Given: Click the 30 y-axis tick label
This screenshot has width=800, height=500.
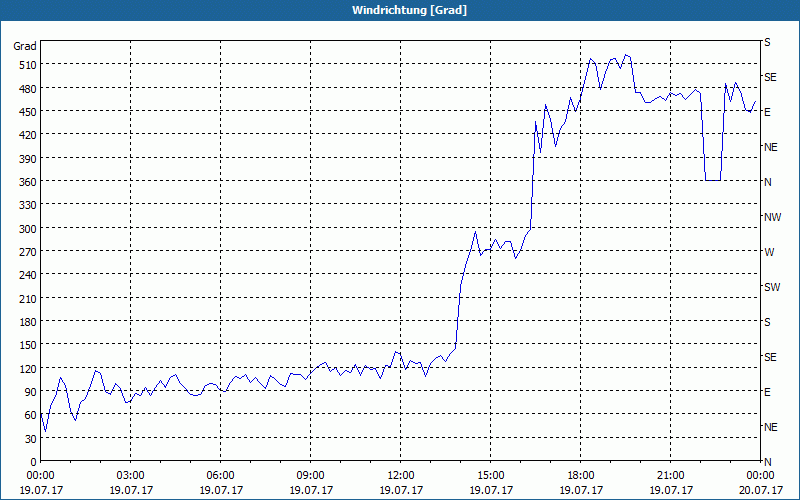Looking at the screenshot, I should click(31, 439).
